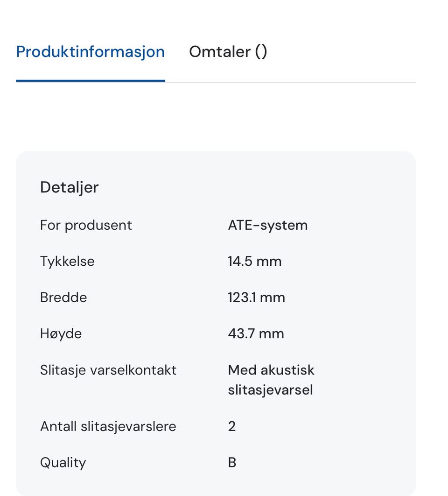The width and height of the screenshot is (448, 496).
Task: Select the Detaljer heading
Action: (69, 187)
